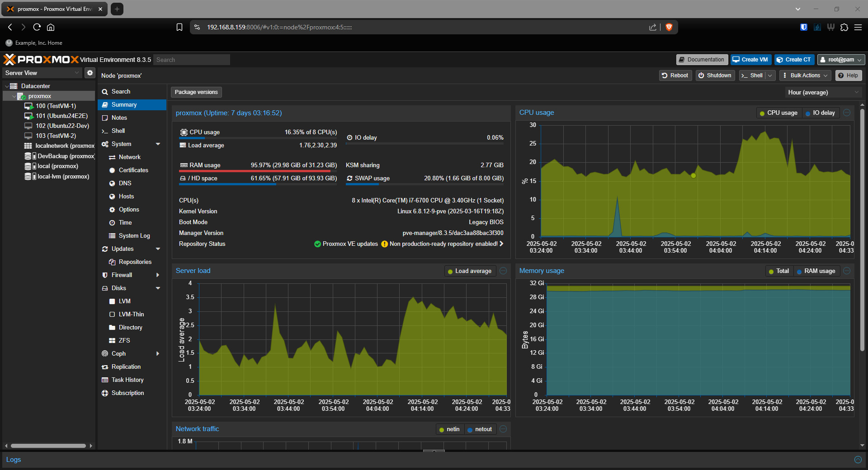868x470 pixels.
Task: Click the Server View settings gear icon
Action: pyautogui.click(x=90, y=73)
